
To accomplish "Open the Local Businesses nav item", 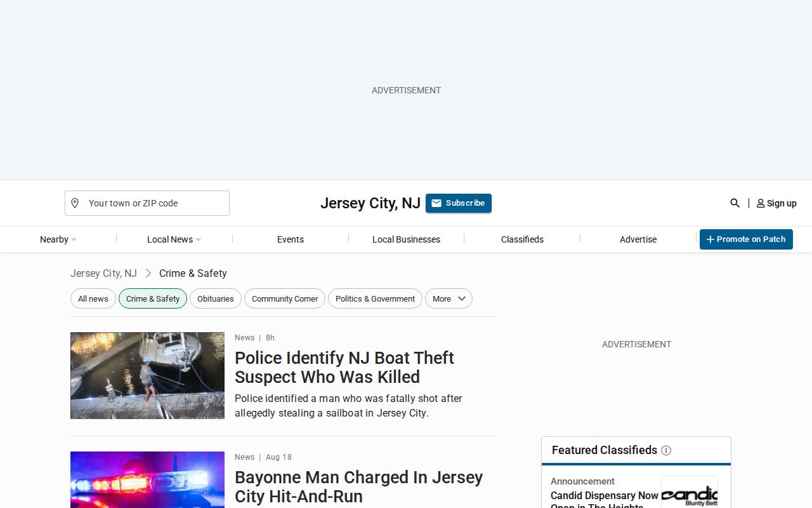I will coord(406,239).
